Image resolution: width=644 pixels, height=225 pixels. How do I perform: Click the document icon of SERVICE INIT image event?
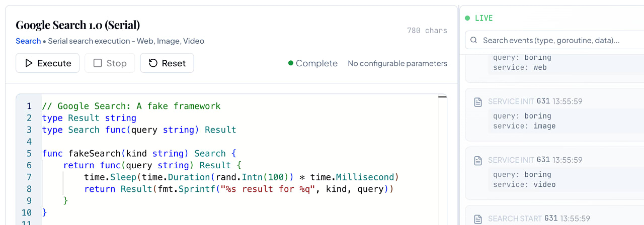[478, 102]
